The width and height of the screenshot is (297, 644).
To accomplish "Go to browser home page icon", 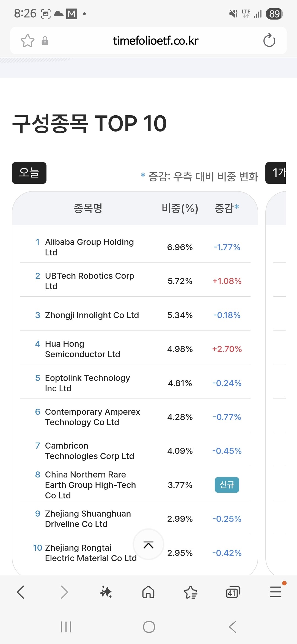I will [x=148, y=592].
